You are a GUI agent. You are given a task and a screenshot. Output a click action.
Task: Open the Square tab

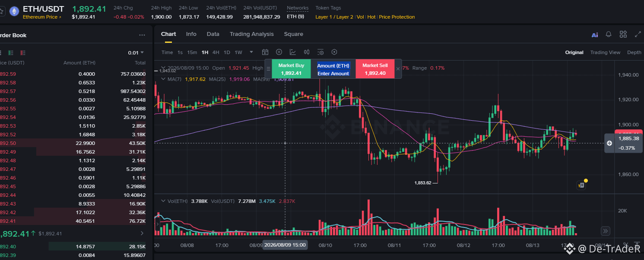pos(294,34)
